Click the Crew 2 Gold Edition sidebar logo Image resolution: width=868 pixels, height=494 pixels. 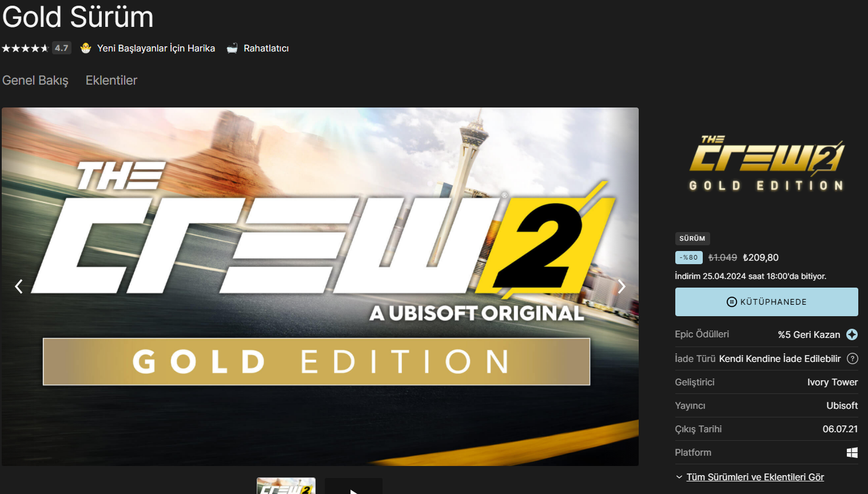click(x=766, y=163)
